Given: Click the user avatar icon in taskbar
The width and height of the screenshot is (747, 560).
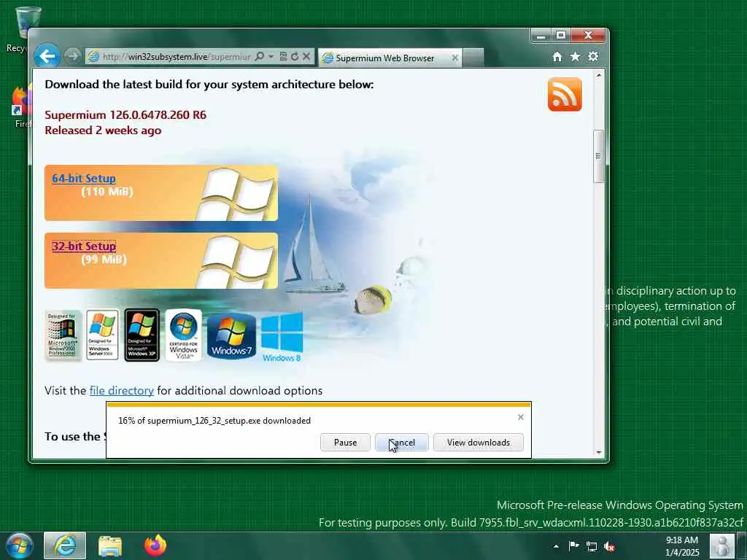Looking at the screenshot, I should [722, 546].
